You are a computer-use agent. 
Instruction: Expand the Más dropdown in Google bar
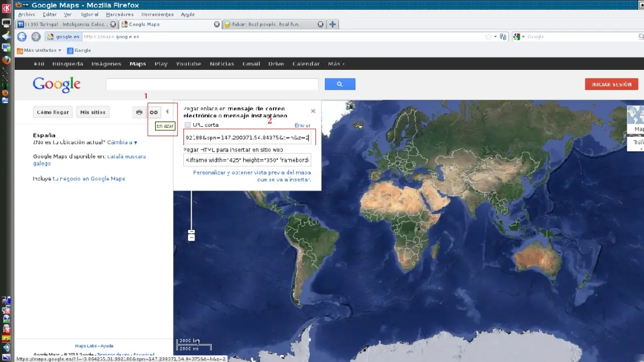[x=336, y=64]
